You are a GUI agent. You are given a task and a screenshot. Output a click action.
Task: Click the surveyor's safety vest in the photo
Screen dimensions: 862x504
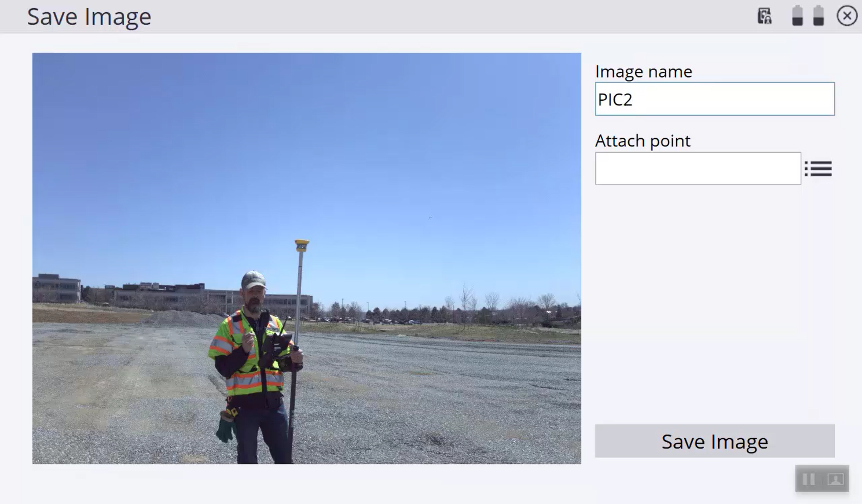247,354
